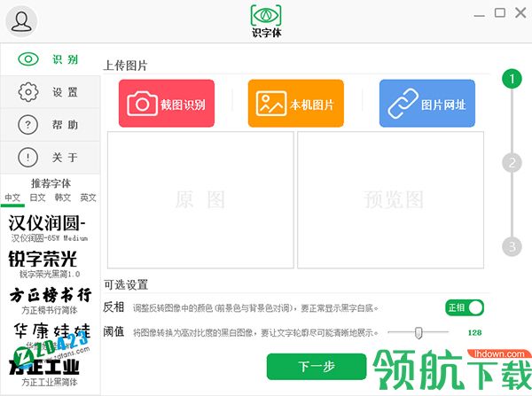Click the 识字体 eye logo
This screenshot has height=396, width=532.
click(x=266, y=20)
